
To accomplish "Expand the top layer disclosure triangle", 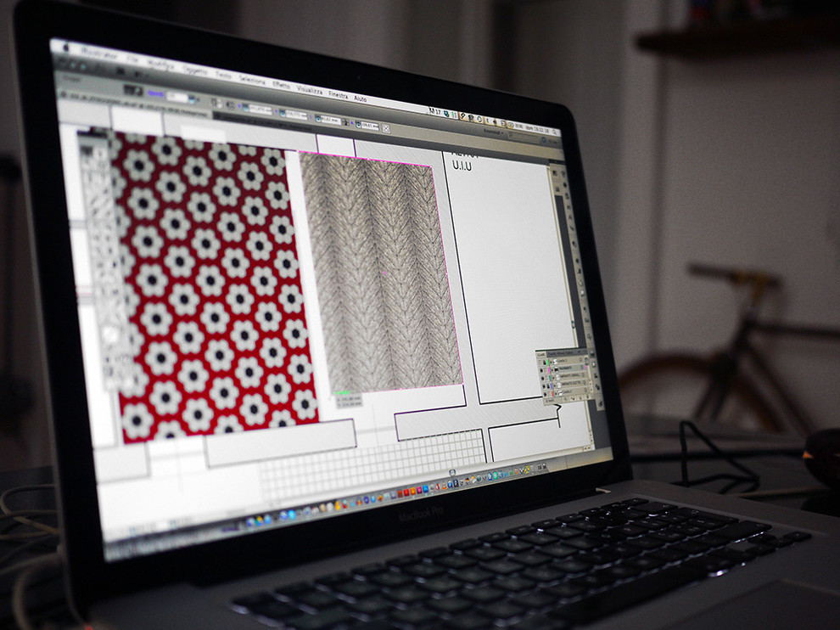I will click(552, 362).
